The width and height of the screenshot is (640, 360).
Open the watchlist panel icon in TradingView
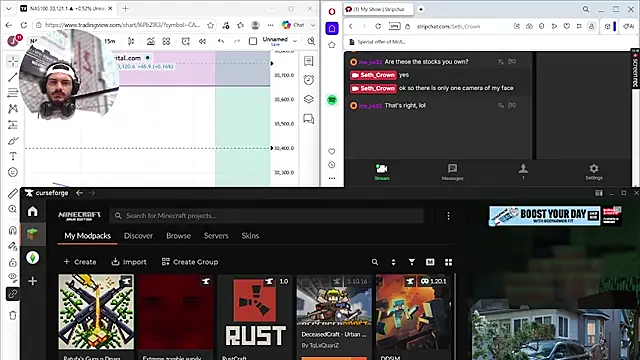309,61
